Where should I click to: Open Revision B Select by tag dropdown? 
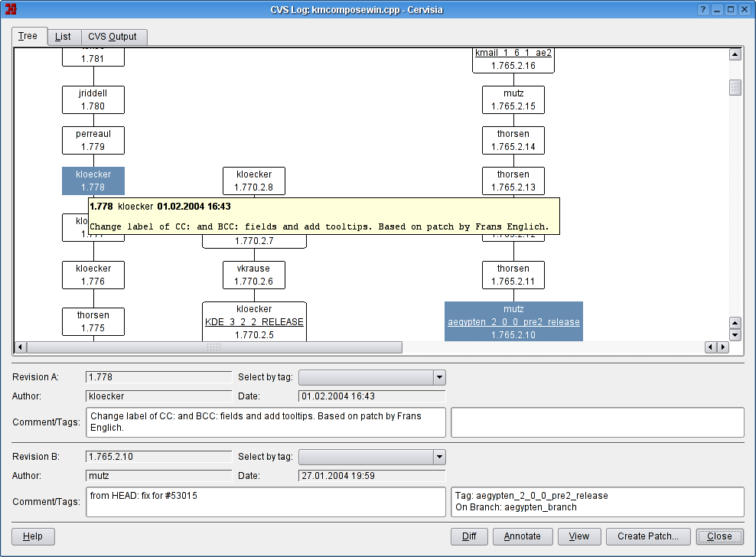click(372, 457)
